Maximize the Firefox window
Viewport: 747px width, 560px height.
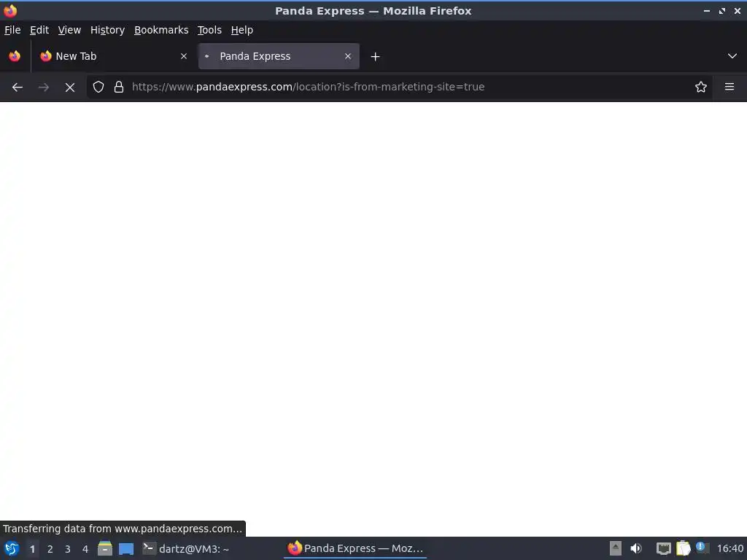[x=722, y=10]
